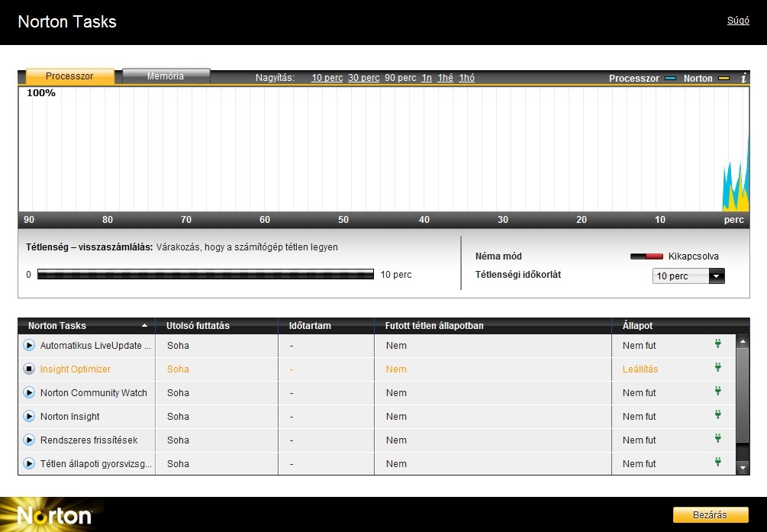
Task: Open the graph info icon
Action: click(x=743, y=78)
